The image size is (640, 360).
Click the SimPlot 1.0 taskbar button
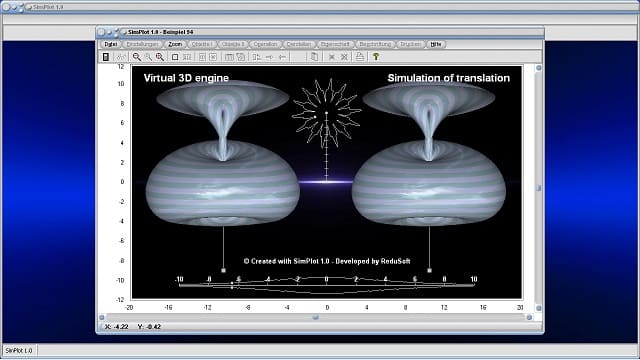click(19, 350)
